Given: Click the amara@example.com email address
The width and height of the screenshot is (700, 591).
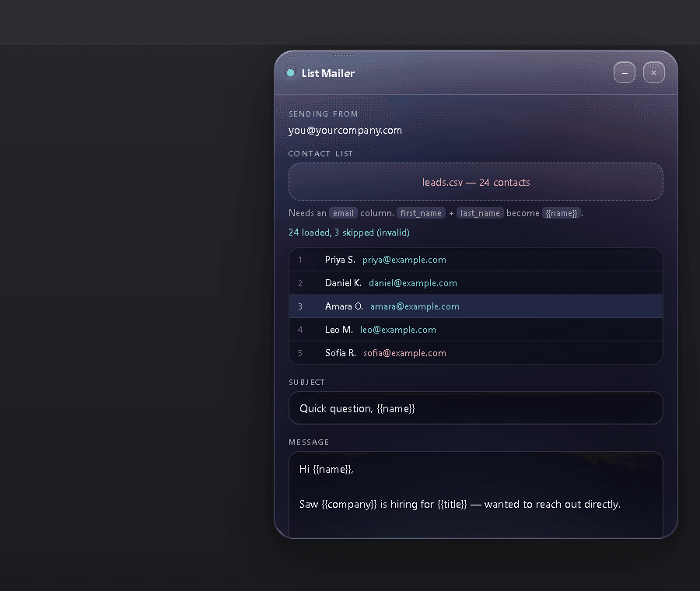Looking at the screenshot, I should point(415,306).
